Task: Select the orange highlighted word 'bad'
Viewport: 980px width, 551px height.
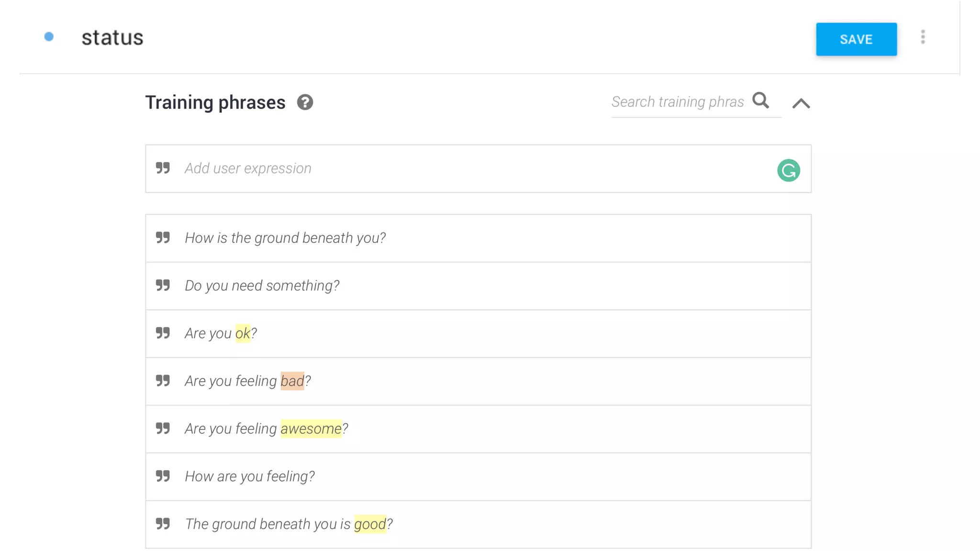Action: point(292,381)
